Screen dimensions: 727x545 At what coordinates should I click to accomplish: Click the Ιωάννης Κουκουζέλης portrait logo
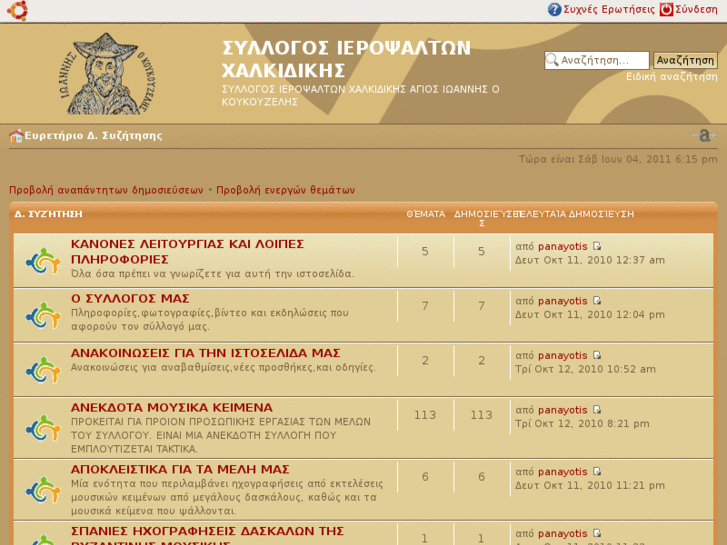click(108, 74)
